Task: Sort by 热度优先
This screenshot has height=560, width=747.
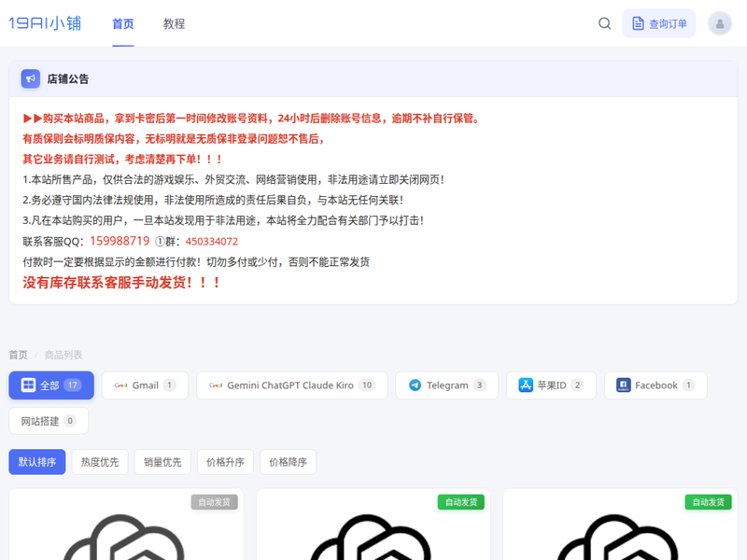Action: (100, 462)
